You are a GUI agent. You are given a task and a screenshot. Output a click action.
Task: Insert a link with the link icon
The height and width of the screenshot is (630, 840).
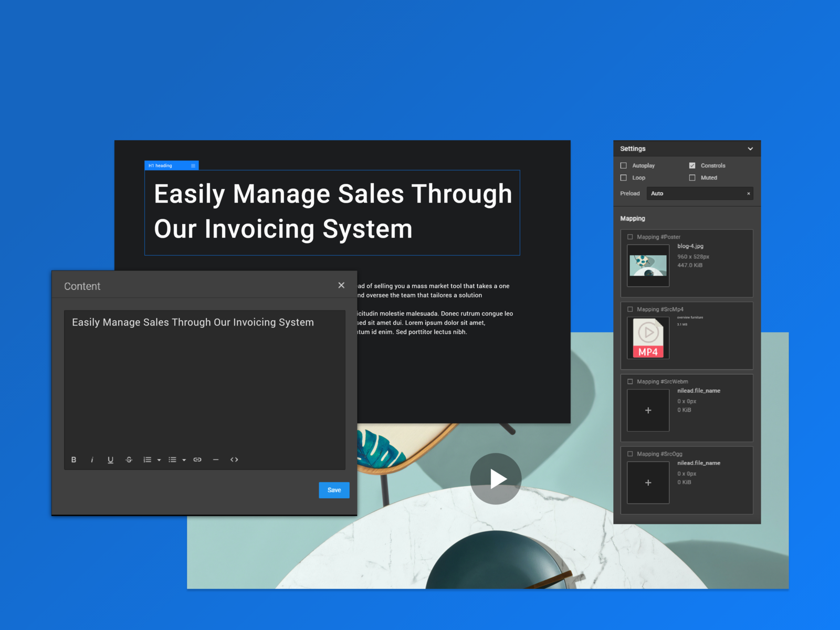197,460
